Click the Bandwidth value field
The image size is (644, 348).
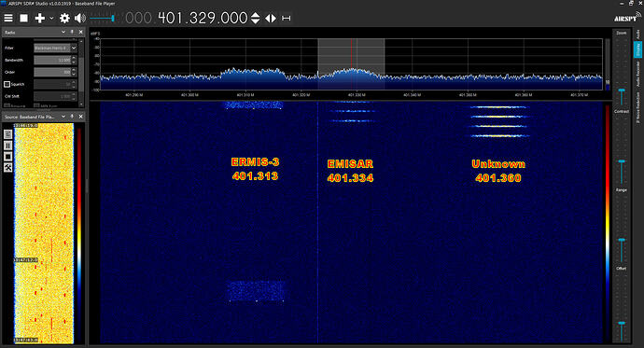click(52, 60)
